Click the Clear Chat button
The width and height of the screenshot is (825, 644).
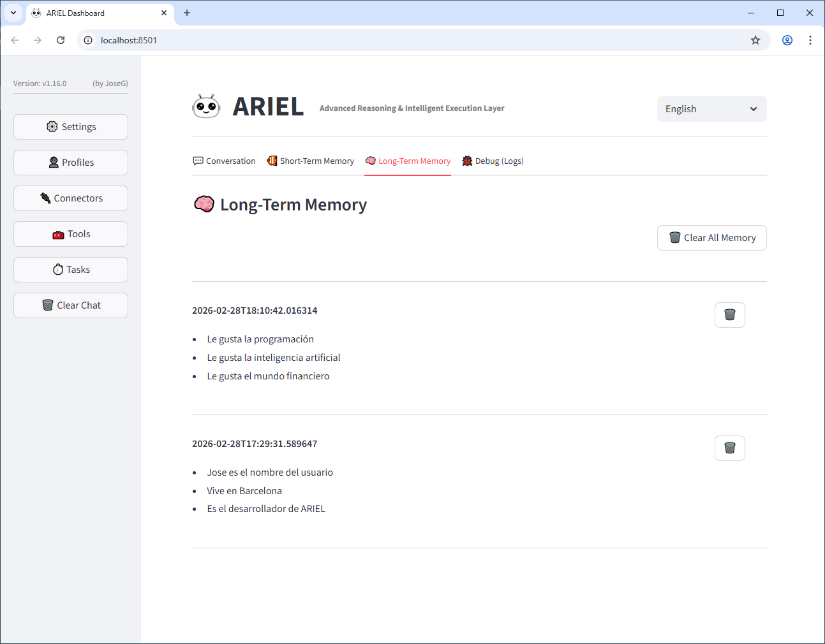71,305
